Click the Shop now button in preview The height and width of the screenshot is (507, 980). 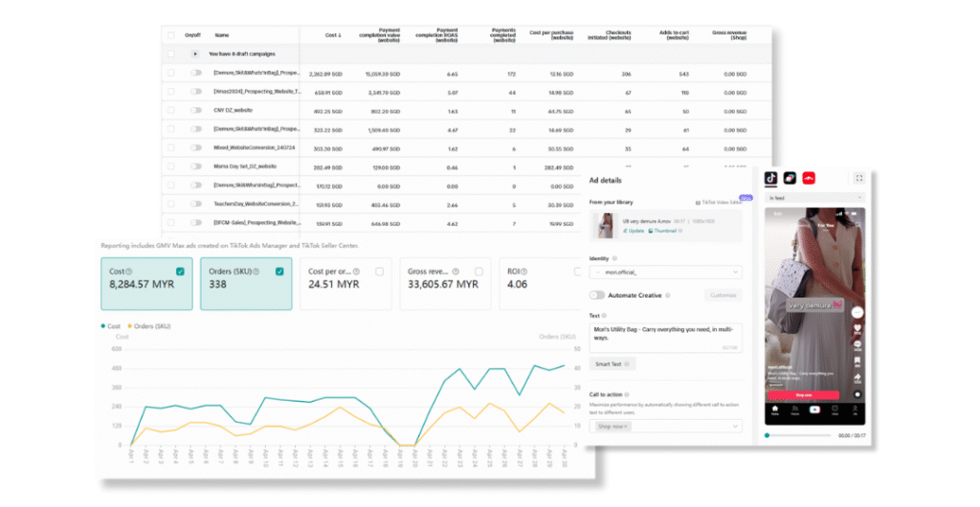tap(803, 395)
